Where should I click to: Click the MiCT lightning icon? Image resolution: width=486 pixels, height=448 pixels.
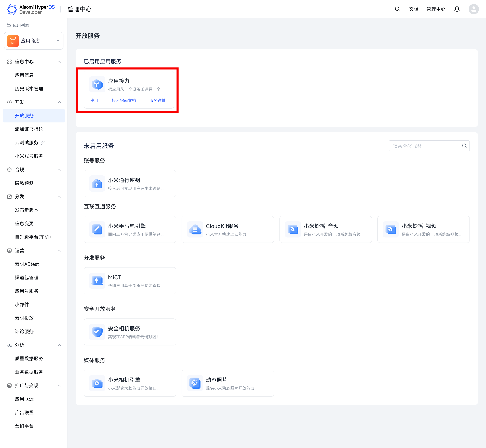click(x=97, y=281)
